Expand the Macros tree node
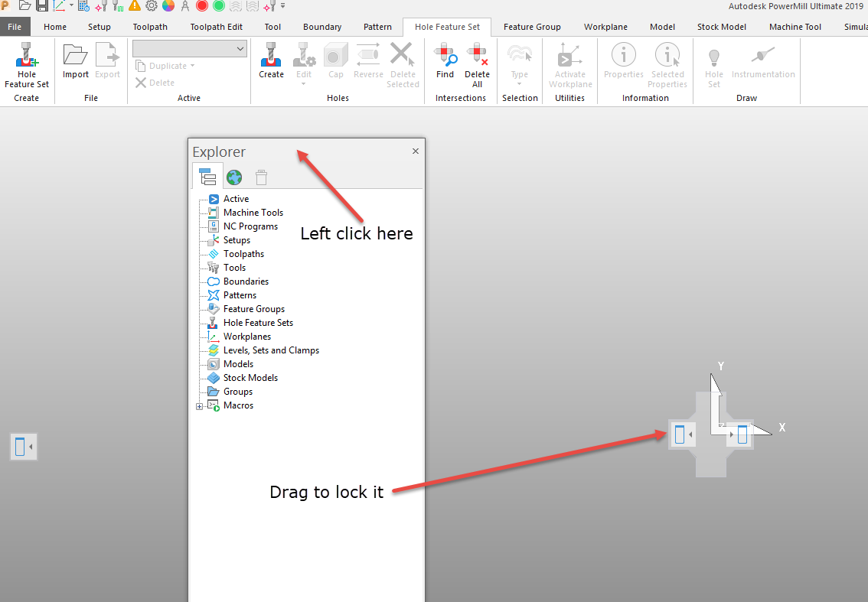 coord(199,405)
